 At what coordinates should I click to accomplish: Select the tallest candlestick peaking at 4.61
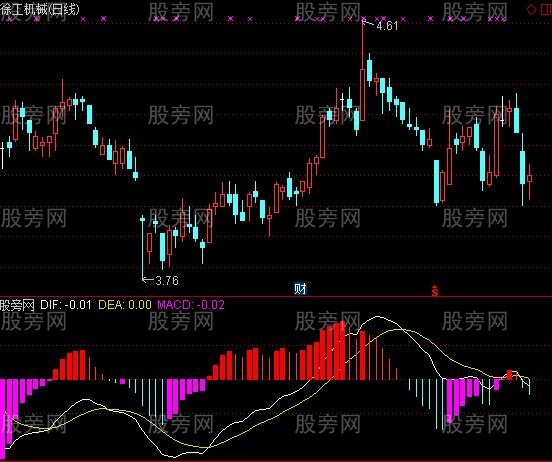pos(363,71)
